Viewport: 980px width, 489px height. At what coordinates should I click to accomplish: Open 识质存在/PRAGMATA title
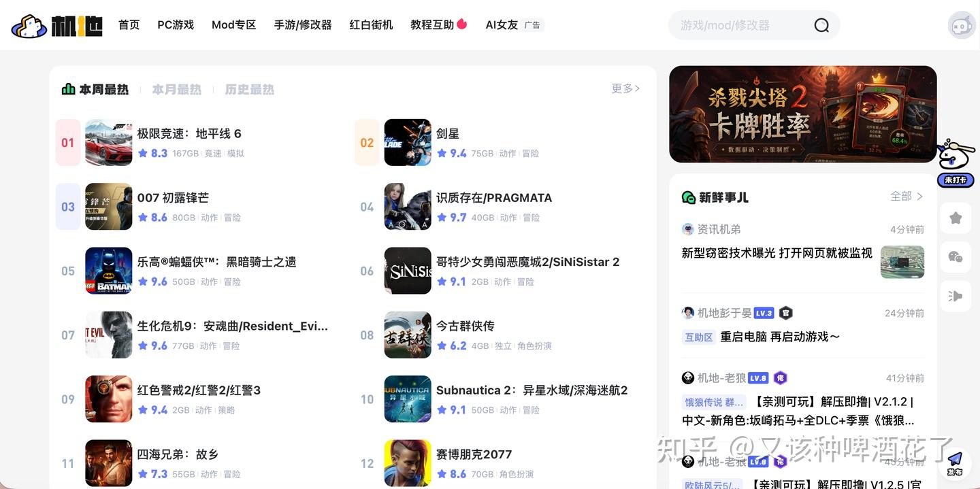[494, 198]
